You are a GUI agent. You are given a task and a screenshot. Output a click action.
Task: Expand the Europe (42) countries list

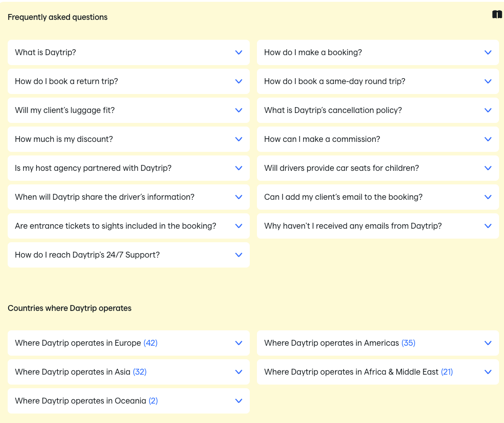coord(129,343)
